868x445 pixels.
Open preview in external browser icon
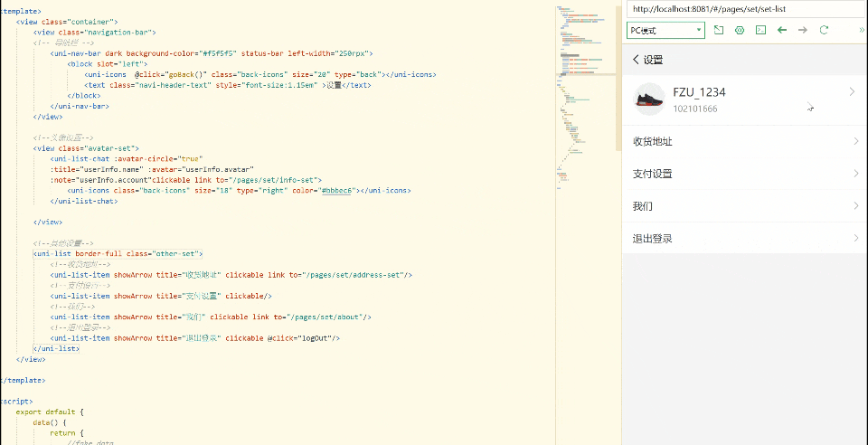pyautogui.click(x=718, y=30)
